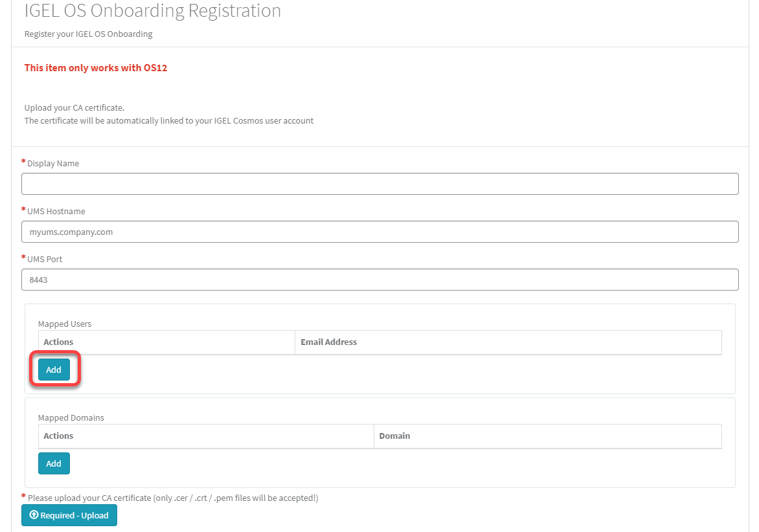Select the Mapped Users section label
759x532 pixels.
point(65,324)
